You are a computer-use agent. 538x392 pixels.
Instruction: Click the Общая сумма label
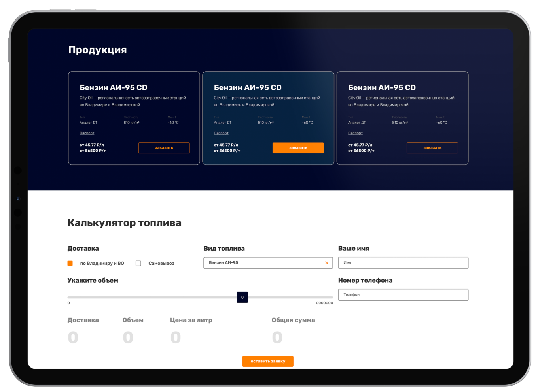[293, 320]
